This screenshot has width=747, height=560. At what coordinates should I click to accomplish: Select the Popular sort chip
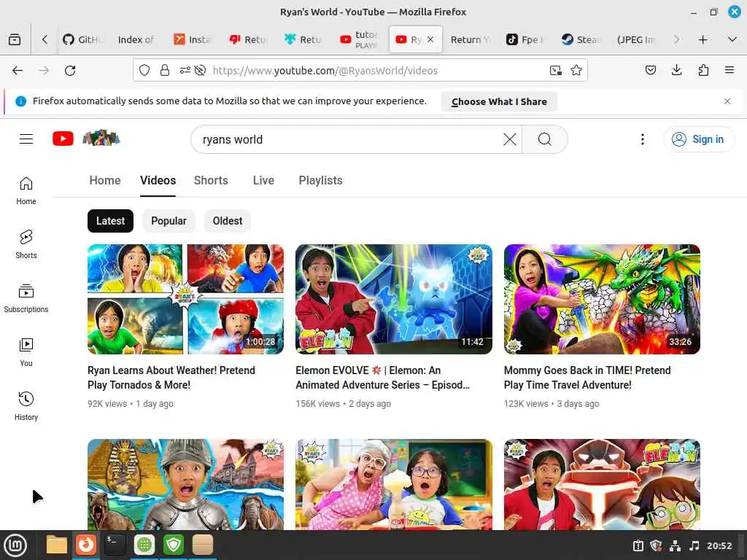169,221
